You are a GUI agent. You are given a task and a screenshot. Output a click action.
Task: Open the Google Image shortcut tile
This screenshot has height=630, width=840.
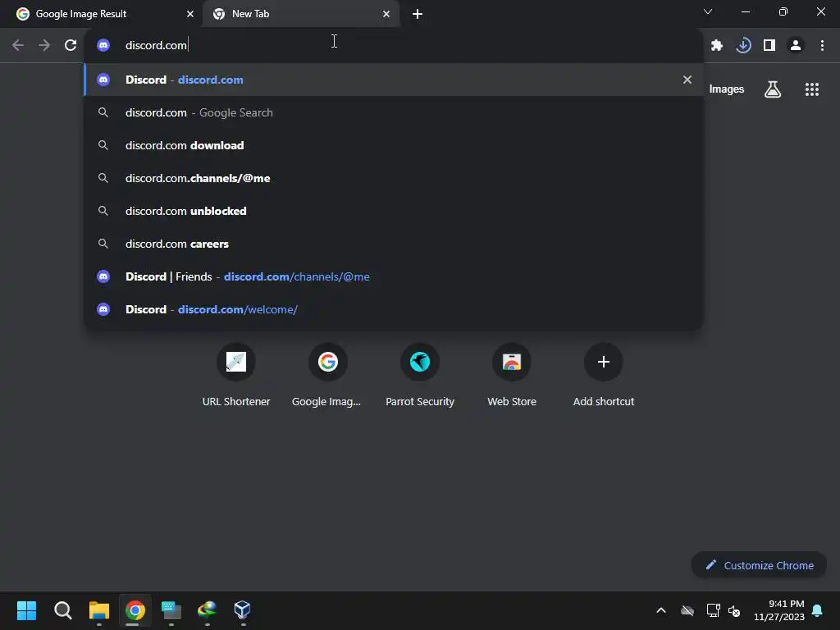327,376
